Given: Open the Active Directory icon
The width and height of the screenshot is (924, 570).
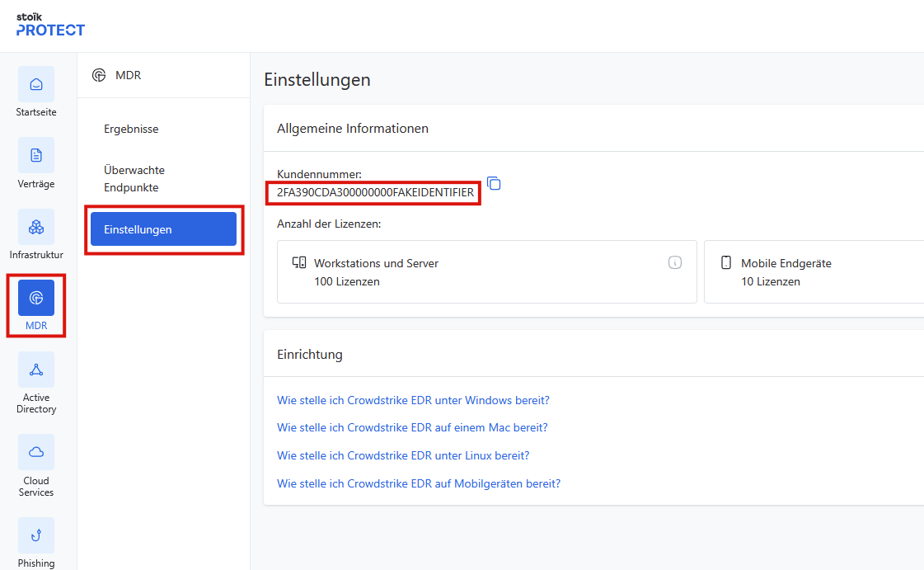Looking at the screenshot, I should point(36,370).
